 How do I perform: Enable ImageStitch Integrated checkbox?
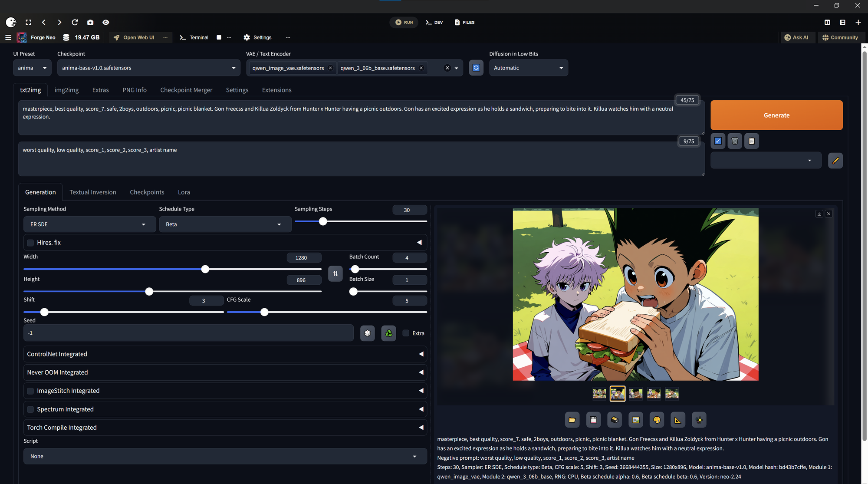(x=30, y=391)
